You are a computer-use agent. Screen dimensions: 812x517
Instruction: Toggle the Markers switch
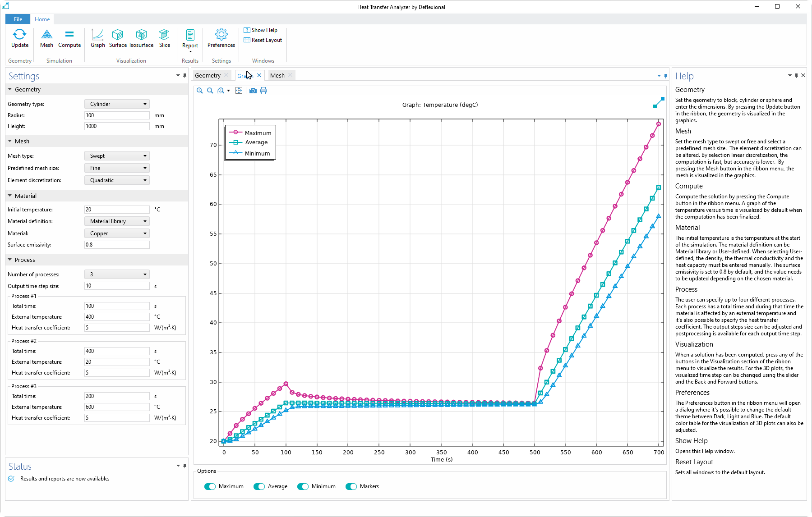pos(351,486)
